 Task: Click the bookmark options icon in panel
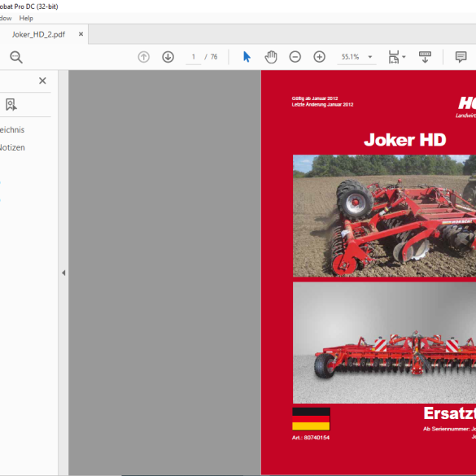click(11, 104)
